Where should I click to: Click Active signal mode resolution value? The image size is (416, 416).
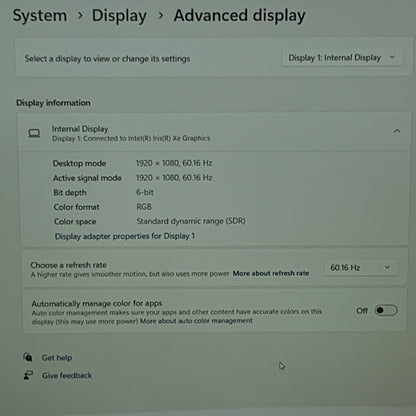point(174,178)
